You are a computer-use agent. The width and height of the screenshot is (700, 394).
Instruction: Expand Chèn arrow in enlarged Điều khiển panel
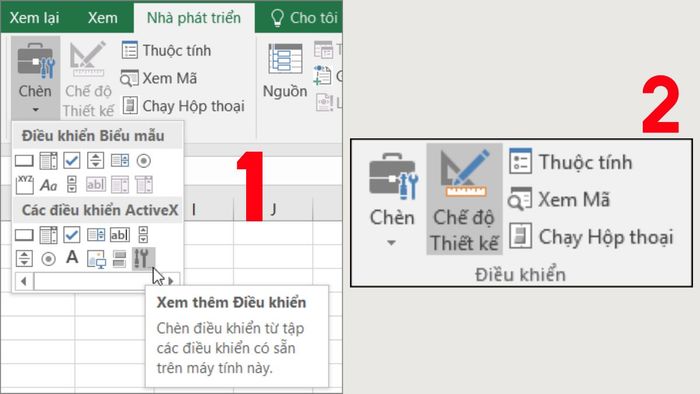392,243
